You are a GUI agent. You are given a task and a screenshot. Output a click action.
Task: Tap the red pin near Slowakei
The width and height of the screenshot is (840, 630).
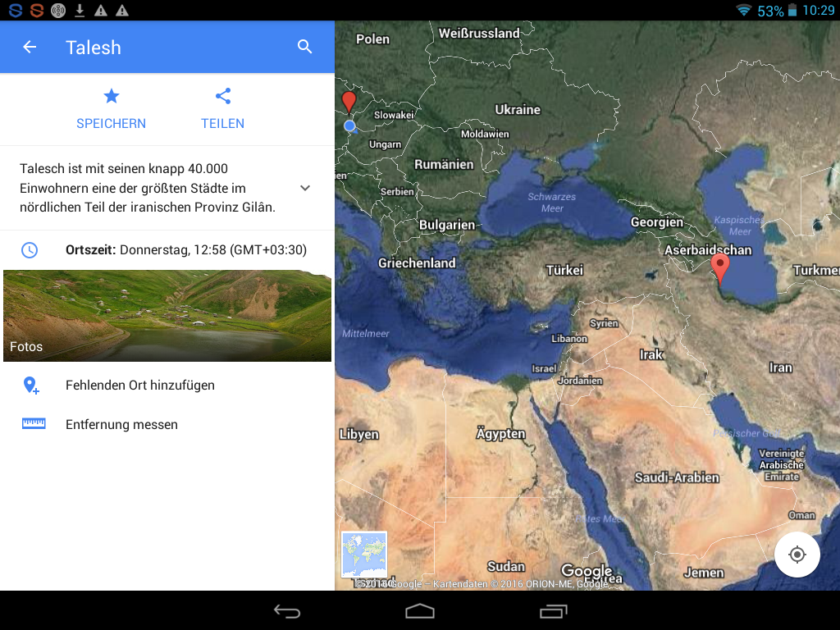click(x=349, y=102)
